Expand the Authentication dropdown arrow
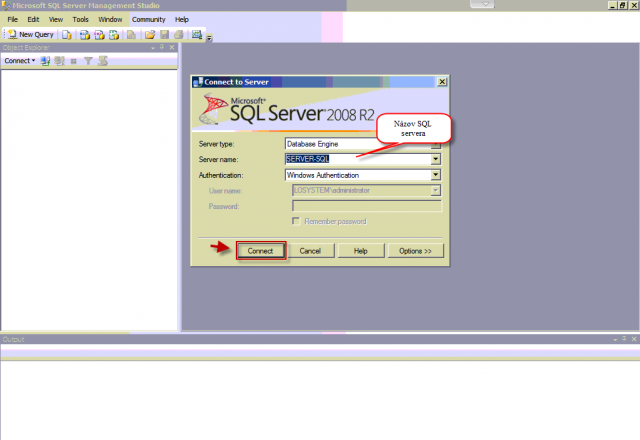 [436, 175]
